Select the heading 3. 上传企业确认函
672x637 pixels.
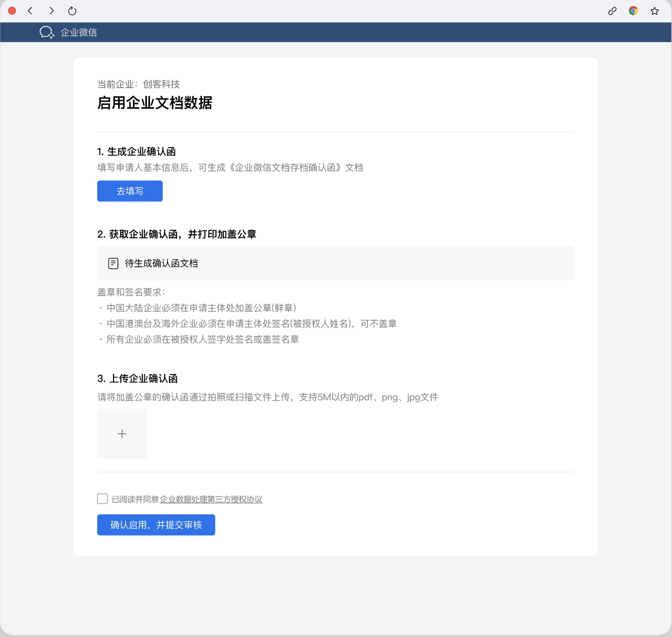click(137, 379)
